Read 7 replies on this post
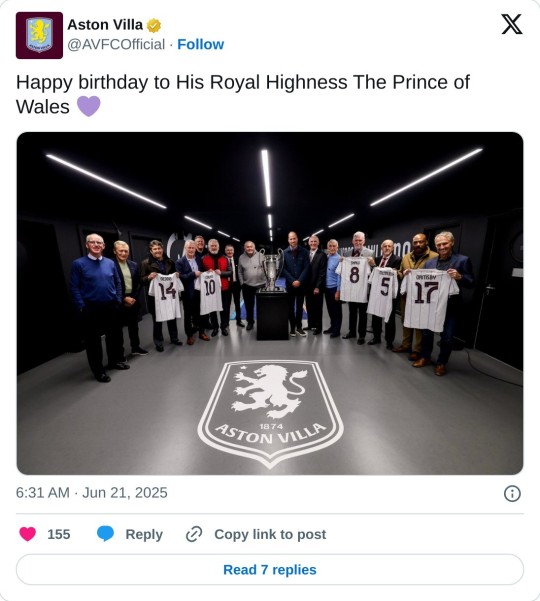The image size is (540, 601). click(270, 570)
